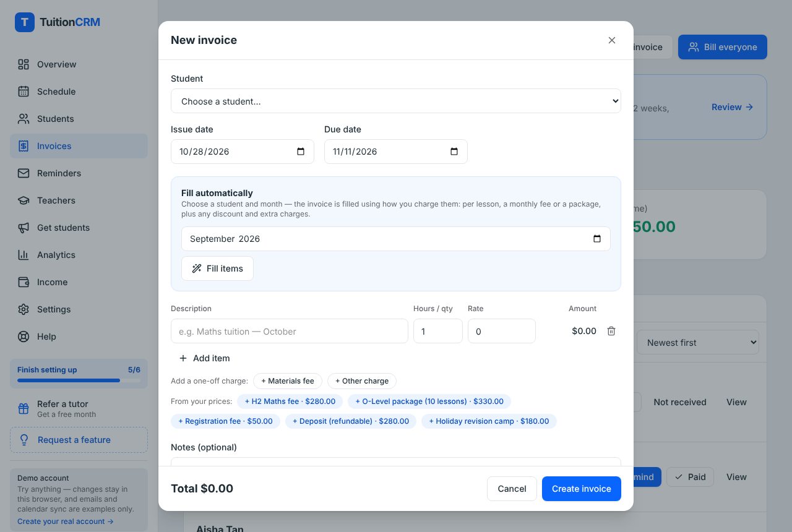Click the September 2026 month field
792x532 pixels.
[x=396, y=239]
